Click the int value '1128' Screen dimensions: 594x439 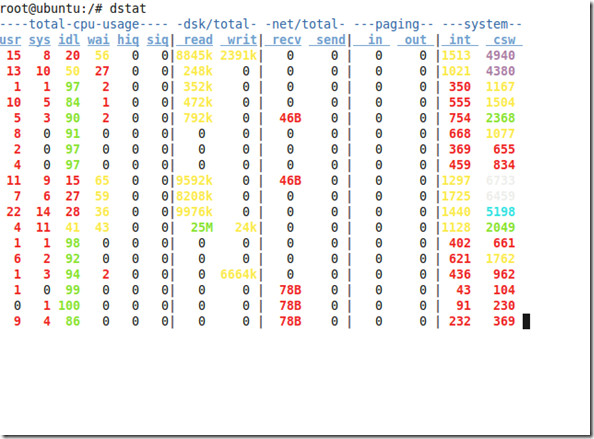click(456, 227)
